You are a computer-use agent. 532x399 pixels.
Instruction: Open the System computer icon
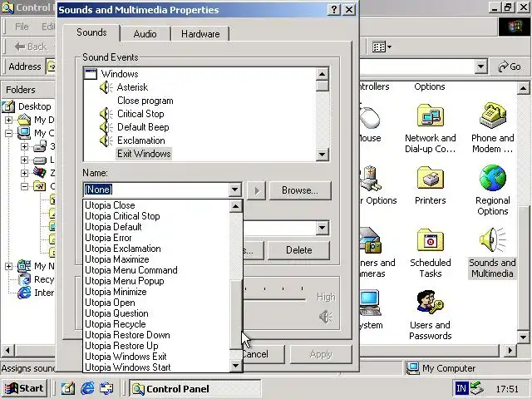(x=371, y=303)
